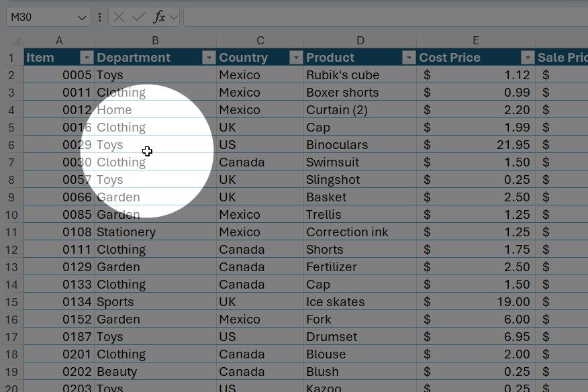Select the Sports department cell
588x392 pixels.
155,301
